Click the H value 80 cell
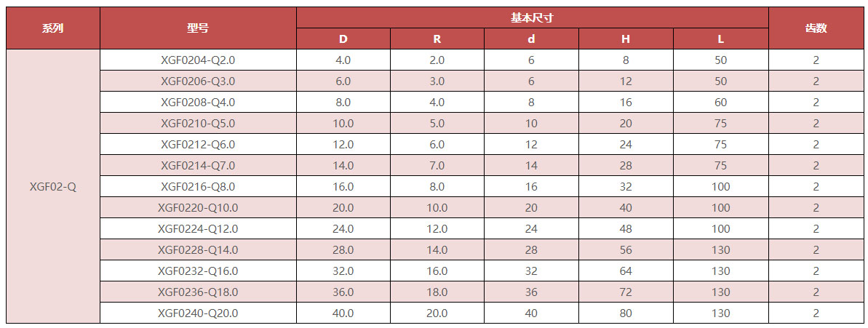This screenshot has height=328, width=868. pyautogui.click(x=626, y=313)
